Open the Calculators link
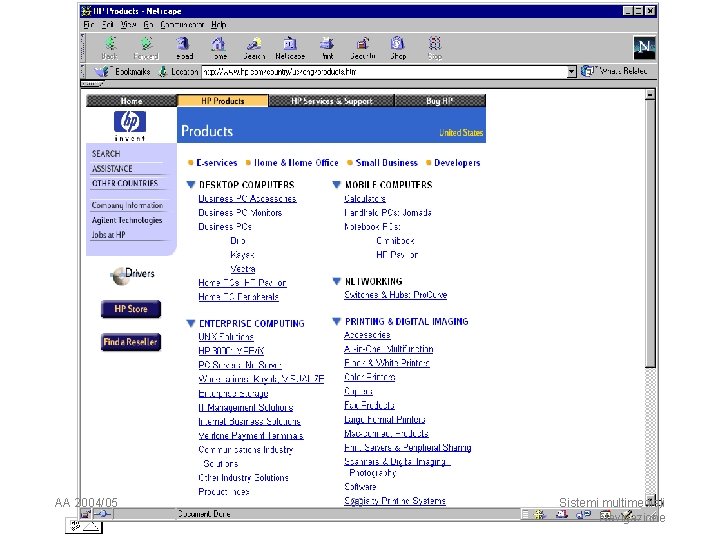 365,199
